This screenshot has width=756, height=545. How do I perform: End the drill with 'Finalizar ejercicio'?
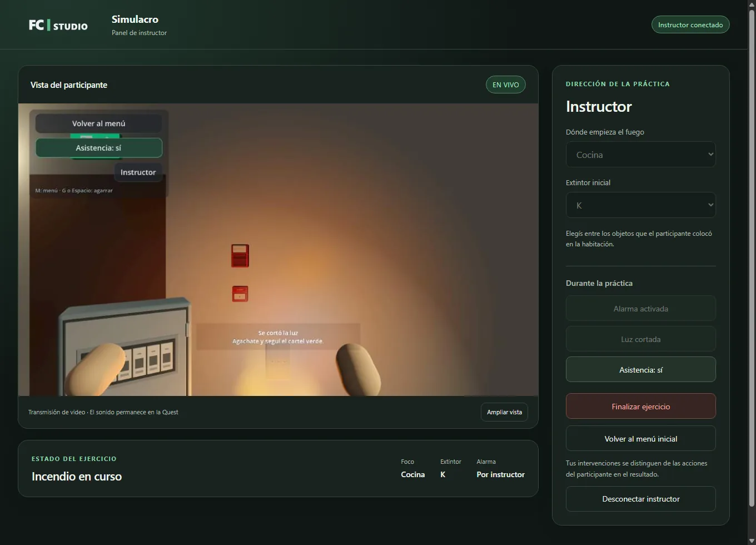640,407
